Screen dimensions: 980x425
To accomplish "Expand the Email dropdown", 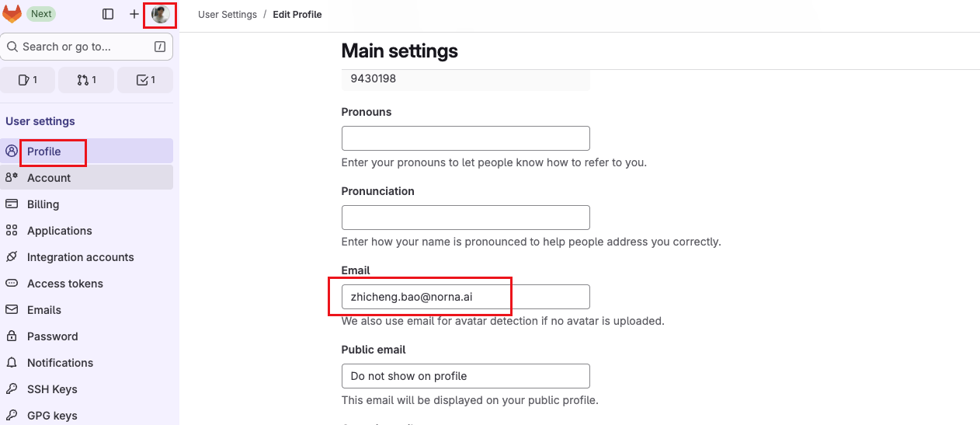I will pos(465,297).
